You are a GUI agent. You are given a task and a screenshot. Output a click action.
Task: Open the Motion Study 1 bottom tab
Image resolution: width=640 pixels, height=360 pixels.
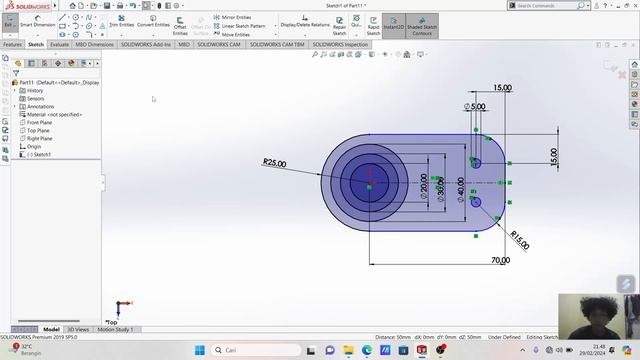pyautogui.click(x=116, y=329)
